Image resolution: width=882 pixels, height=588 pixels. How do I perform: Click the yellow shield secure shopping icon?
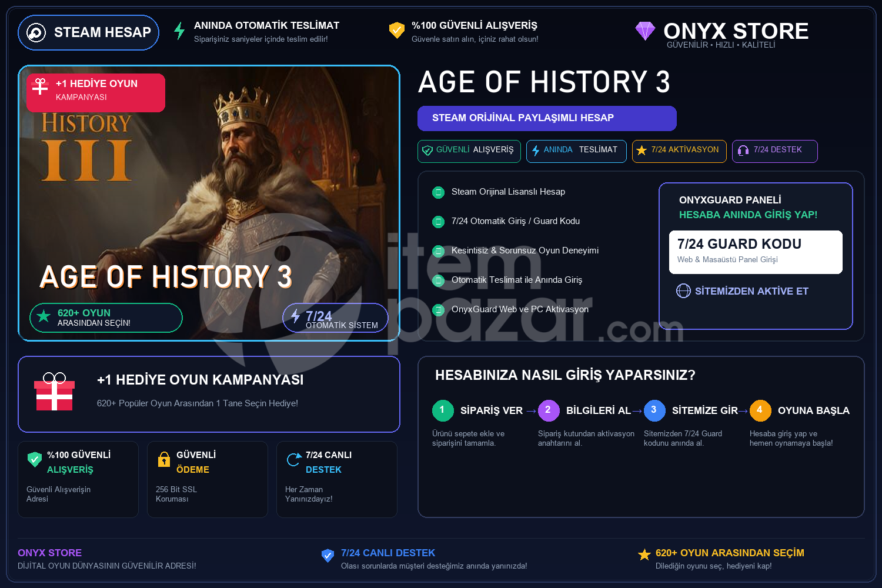397,30
